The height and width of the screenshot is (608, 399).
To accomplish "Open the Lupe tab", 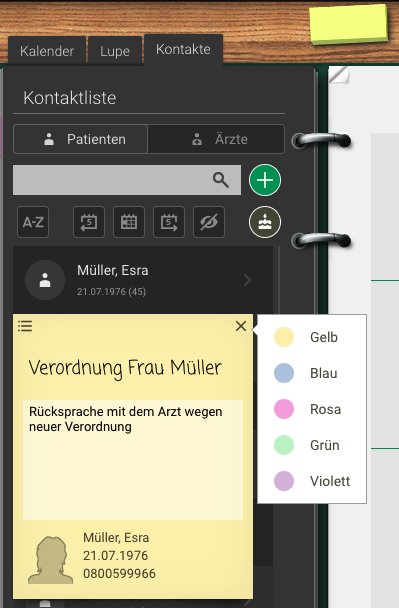I will pyautogui.click(x=115, y=51).
